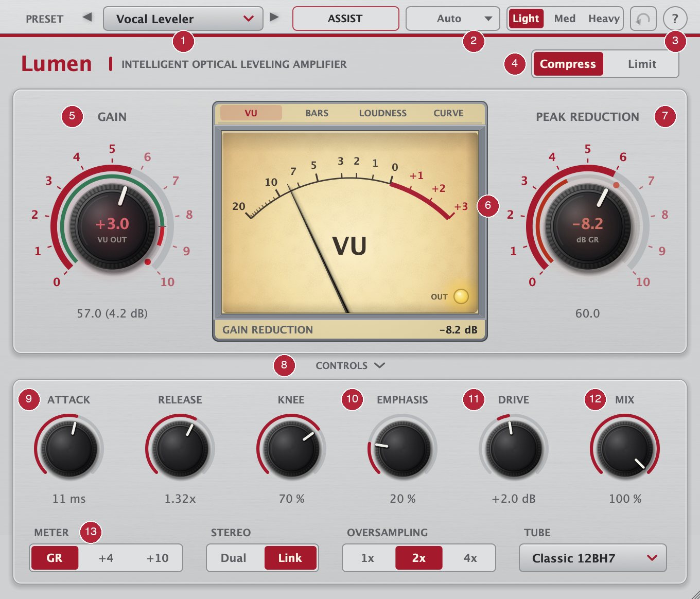Select the Heavy assist intensity
This screenshot has width=700, height=599.
(604, 19)
